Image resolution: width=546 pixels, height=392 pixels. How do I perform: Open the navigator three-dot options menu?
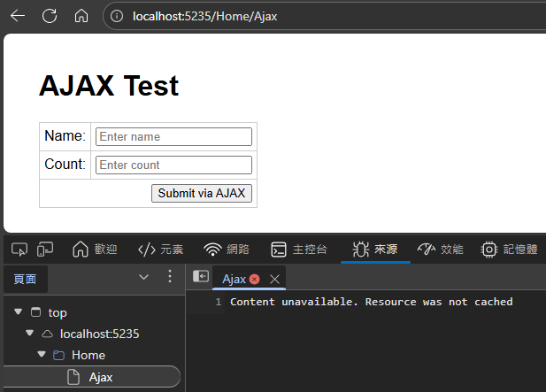(x=170, y=278)
